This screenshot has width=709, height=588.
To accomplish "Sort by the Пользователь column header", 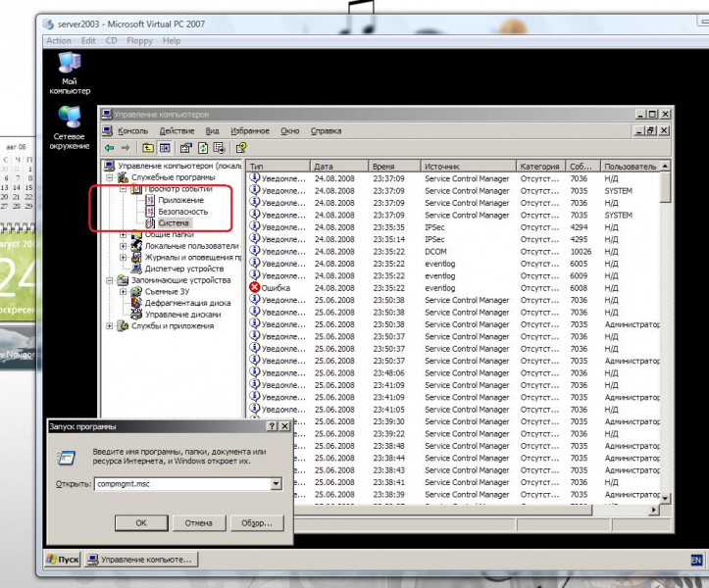I will click(631, 167).
